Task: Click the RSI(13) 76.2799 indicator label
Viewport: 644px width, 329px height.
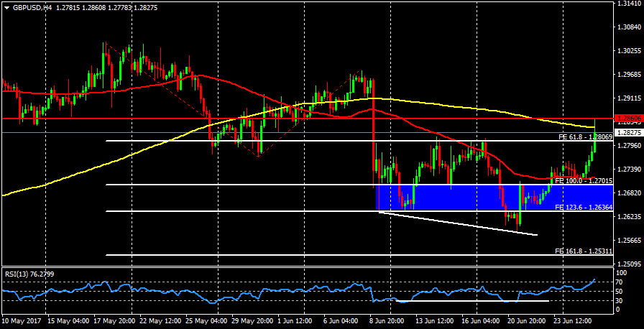Action: (x=28, y=274)
